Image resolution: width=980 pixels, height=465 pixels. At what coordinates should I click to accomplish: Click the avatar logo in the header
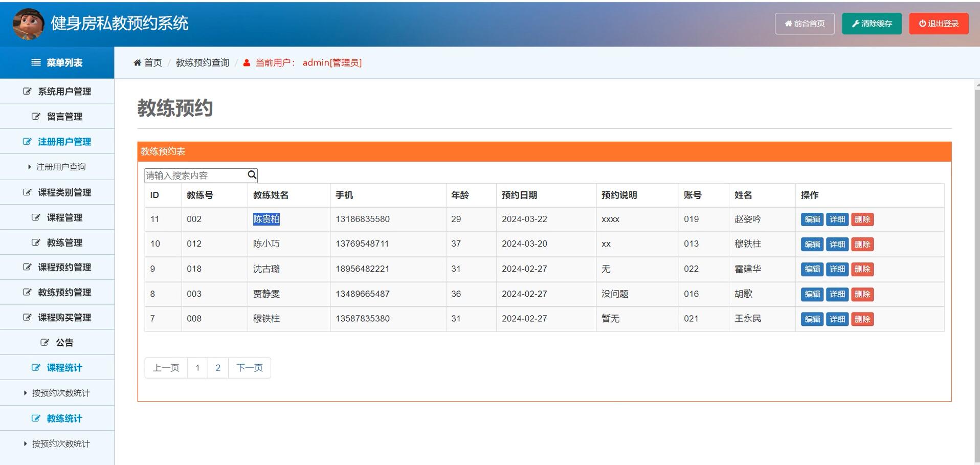pyautogui.click(x=28, y=24)
